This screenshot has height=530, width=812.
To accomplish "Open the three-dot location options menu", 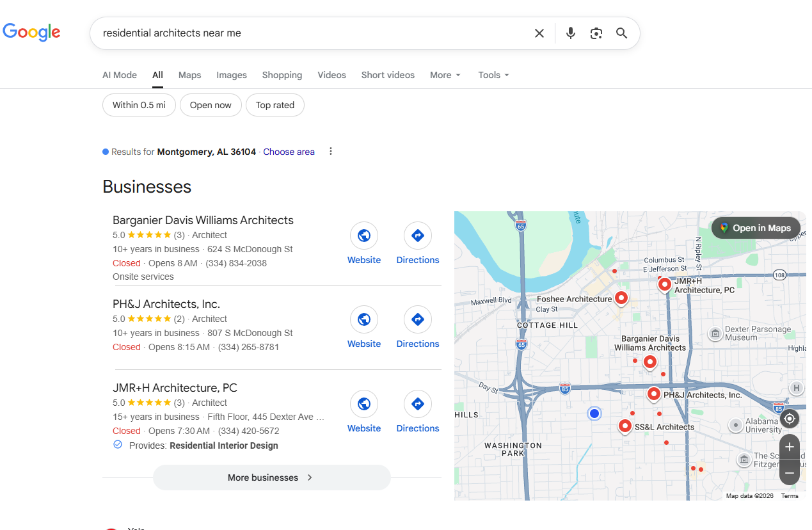I will click(x=331, y=152).
